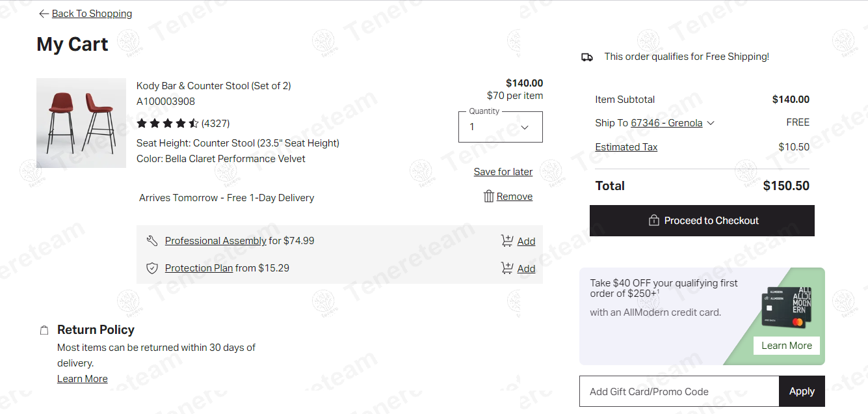Apply the gift card or promo code
Viewport: 868px width, 414px height.
coord(802,391)
